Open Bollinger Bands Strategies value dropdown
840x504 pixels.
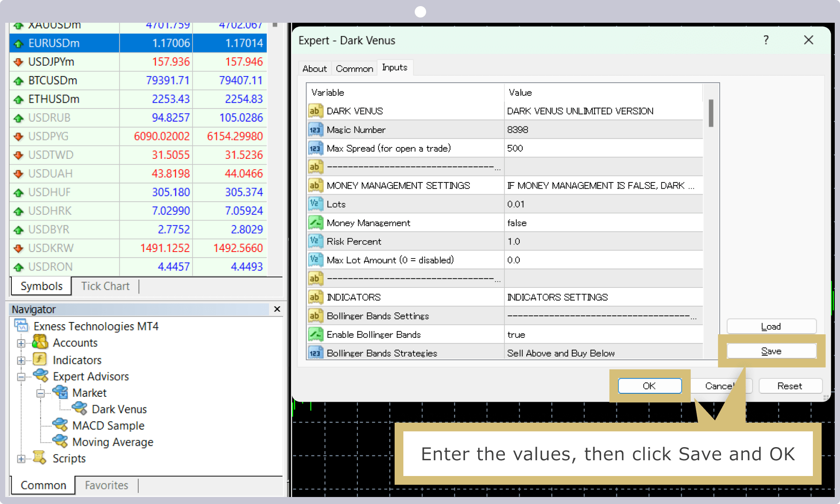(603, 353)
